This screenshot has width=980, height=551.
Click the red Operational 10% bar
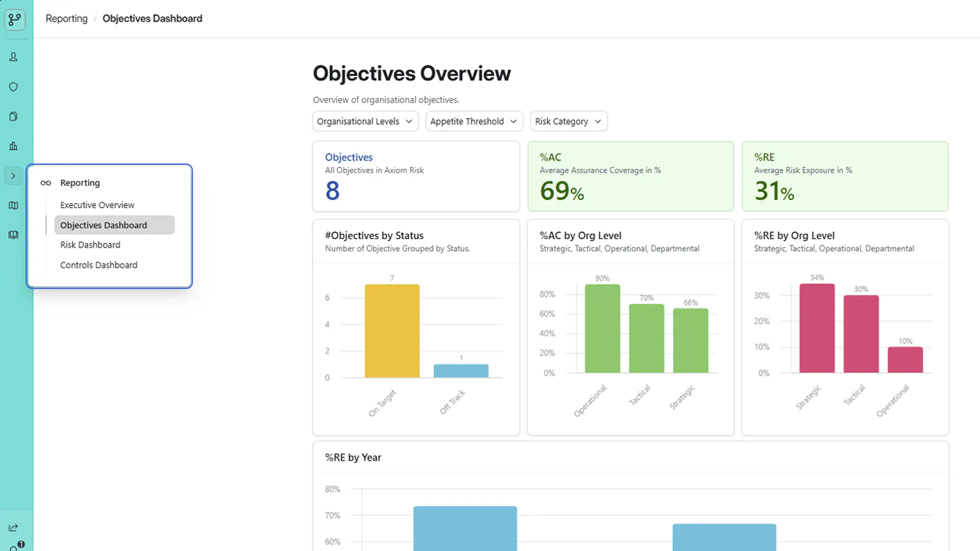coord(905,360)
